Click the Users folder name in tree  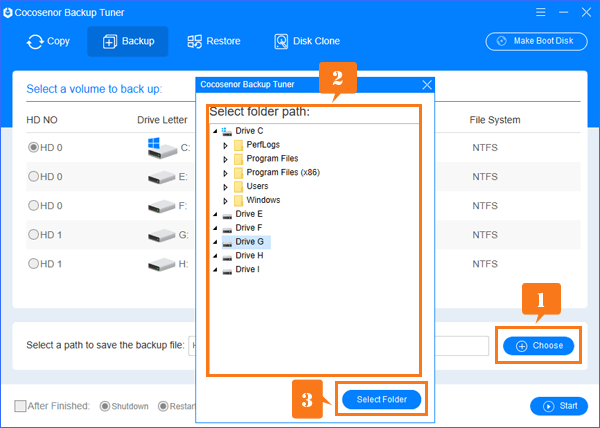tap(257, 186)
